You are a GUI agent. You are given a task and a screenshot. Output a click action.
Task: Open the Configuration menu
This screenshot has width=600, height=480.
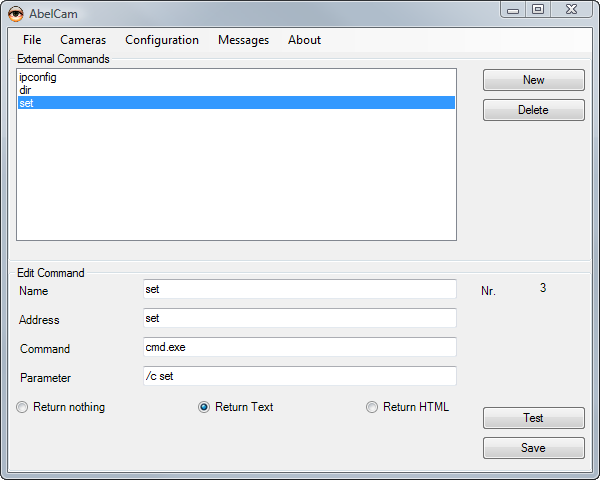pos(162,40)
